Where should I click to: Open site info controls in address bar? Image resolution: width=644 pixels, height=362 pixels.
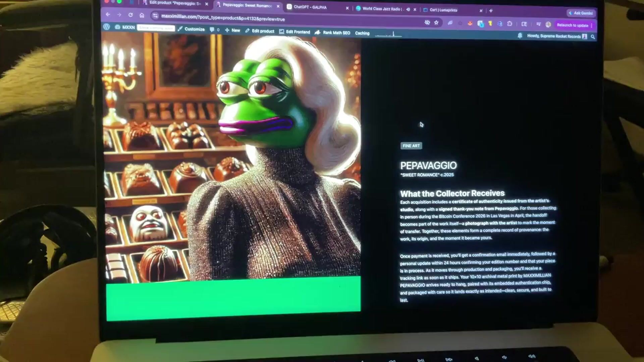click(x=155, y=16)
